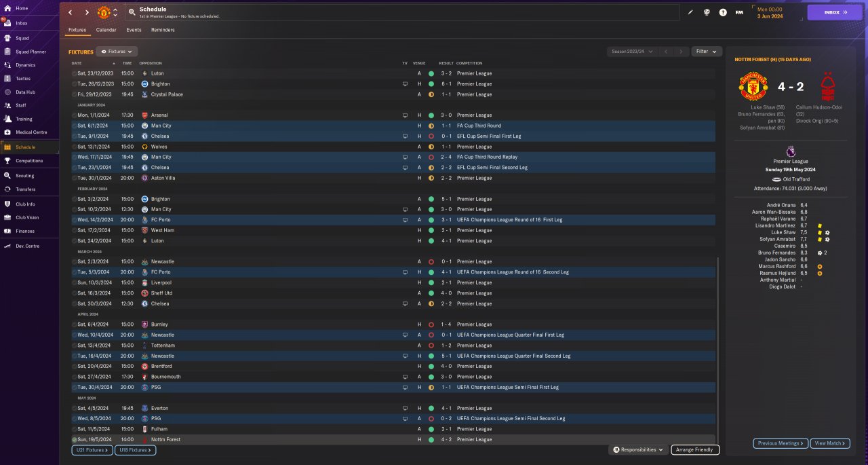Image resolution: width=868 pixels, height=465 pixels.
Task: Click the Nottm Forest crest in match panel
Action: pyautogui.click(x=827, y=87)
